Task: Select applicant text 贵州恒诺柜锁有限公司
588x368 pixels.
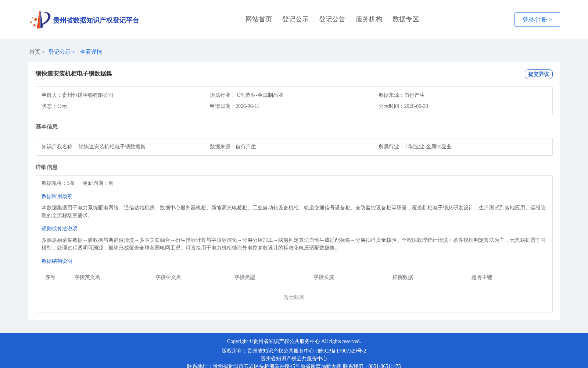Action: 88,95
